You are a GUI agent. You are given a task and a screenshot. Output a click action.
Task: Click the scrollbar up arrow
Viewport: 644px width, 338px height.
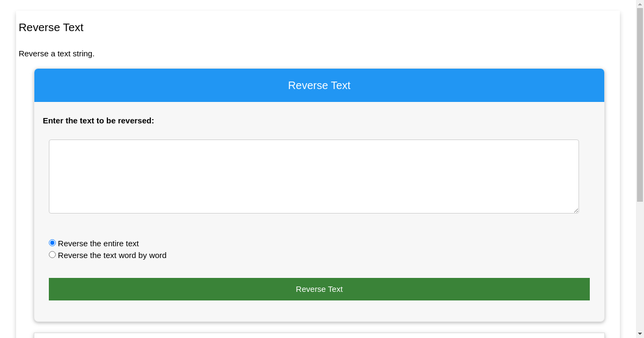point(639,4)
